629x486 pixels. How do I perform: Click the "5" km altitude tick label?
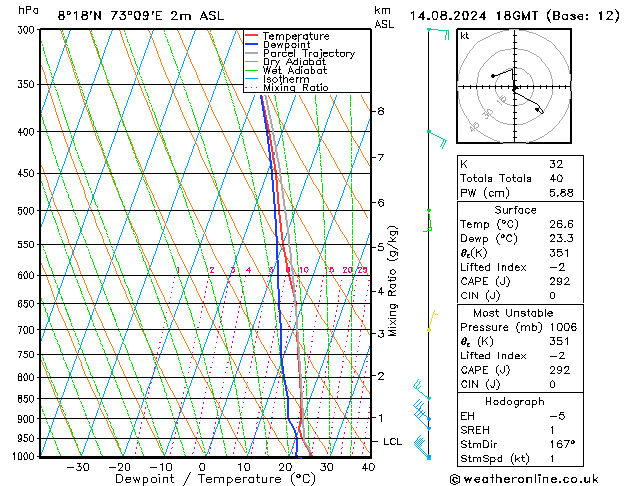[x=381, y=247]
